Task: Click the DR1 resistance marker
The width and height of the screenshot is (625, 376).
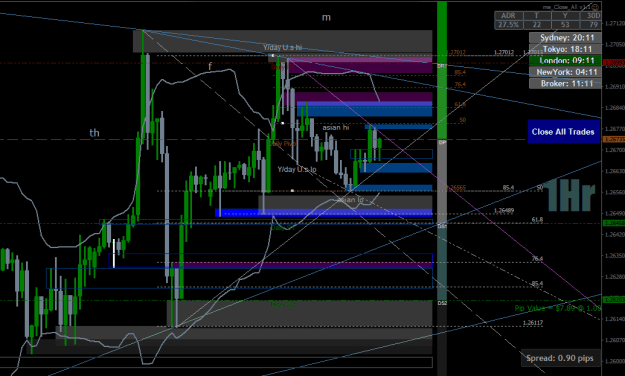Action: click(x=442, y=66)
